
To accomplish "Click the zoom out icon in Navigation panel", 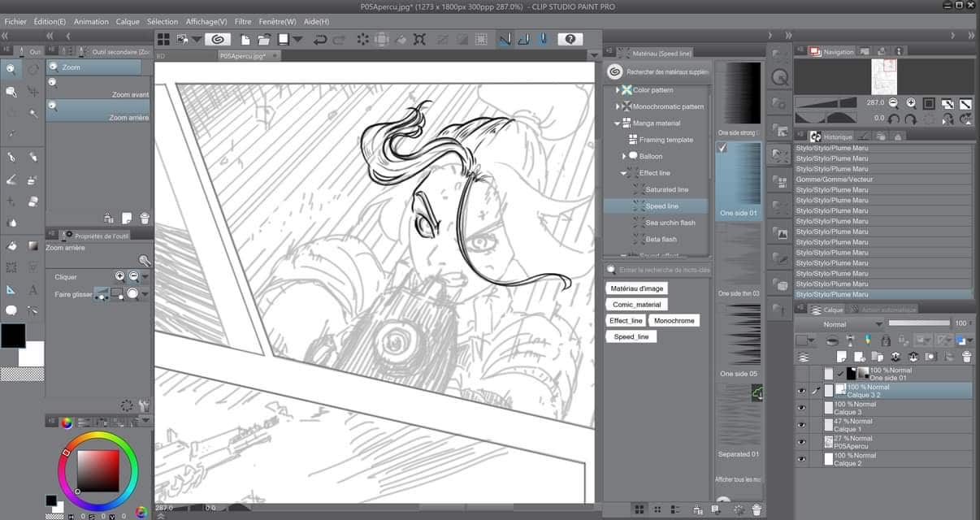I will pos(893,103).
